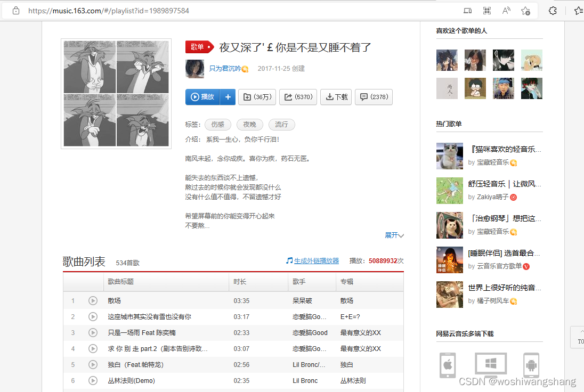
Task: Click the iPhone download icon
Action: tap(447, 365)
